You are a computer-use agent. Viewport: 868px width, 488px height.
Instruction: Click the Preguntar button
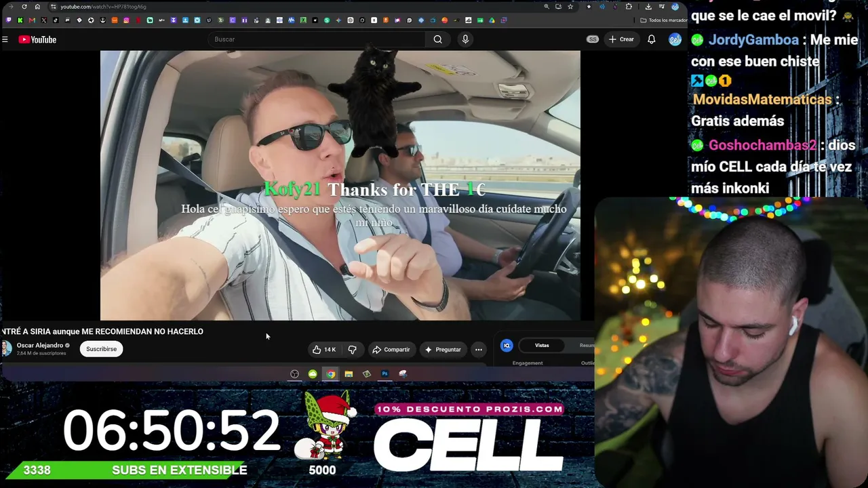443,350
